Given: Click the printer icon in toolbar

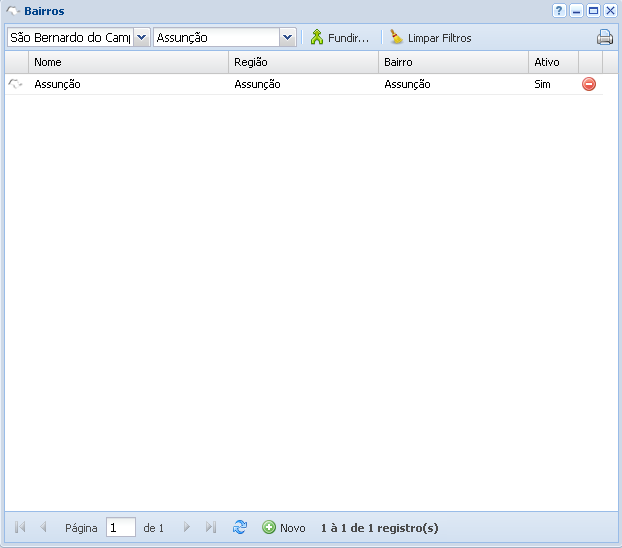Looking at the screenshot, I should [x=605, y=38].
